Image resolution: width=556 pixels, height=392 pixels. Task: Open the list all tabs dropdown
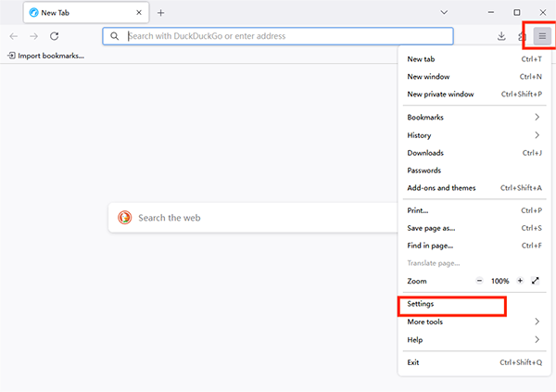445,13
